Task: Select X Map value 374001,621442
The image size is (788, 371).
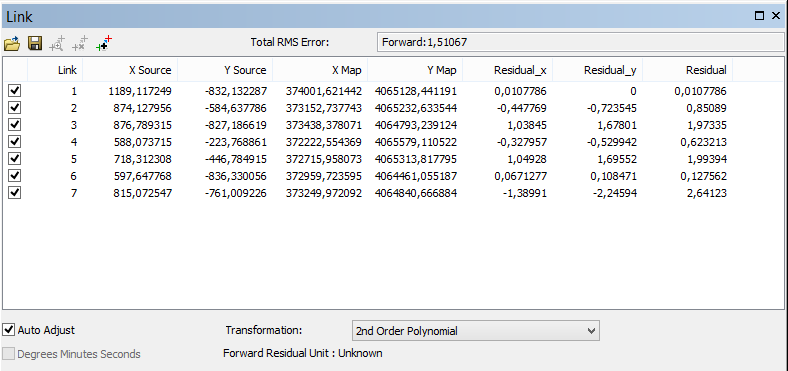Action: (324, 91)
